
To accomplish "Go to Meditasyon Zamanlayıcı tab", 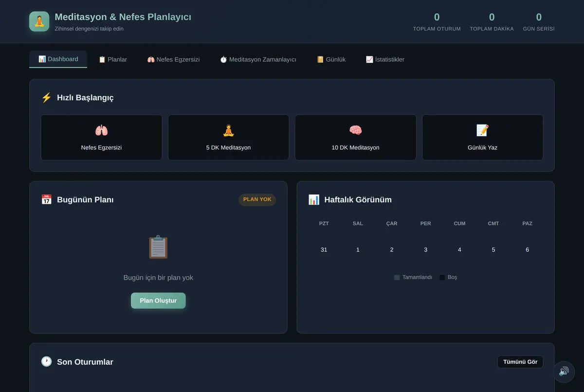I will 258,59.
